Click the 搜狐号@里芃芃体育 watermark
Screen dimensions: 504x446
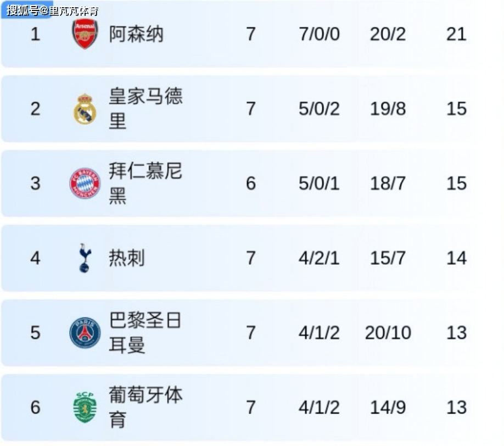pyautogui.click(x=52, y=10)
